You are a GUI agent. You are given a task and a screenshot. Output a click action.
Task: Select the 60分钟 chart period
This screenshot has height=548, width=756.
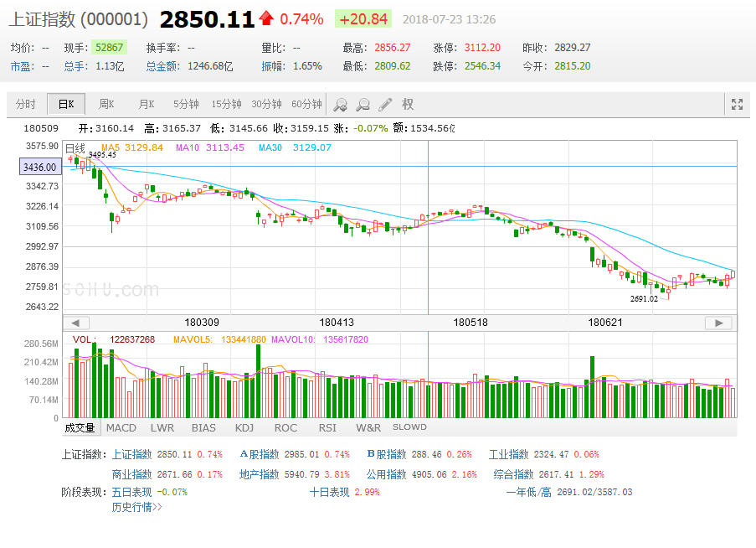(306, 105)
